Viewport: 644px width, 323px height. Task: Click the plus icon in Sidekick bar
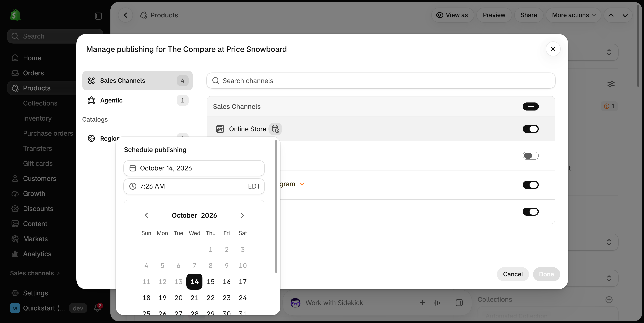tap(422, 303)
